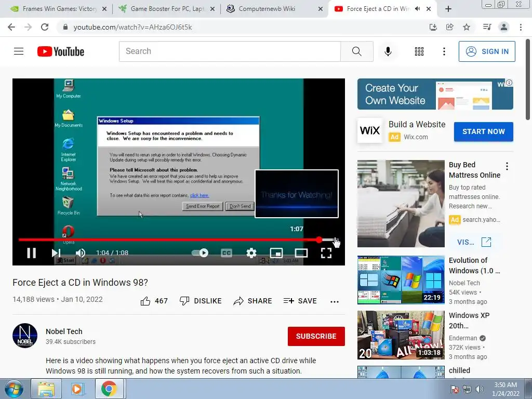
Task: Enter full screen mode
Action: coord(326,253)
